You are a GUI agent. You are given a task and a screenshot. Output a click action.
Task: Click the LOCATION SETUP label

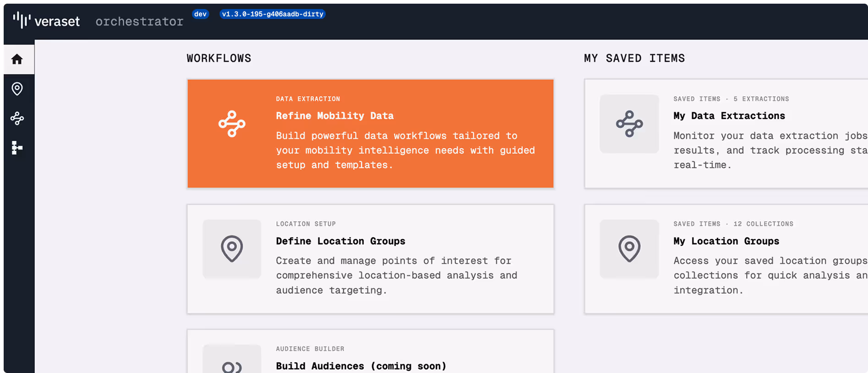click(306, 224)
